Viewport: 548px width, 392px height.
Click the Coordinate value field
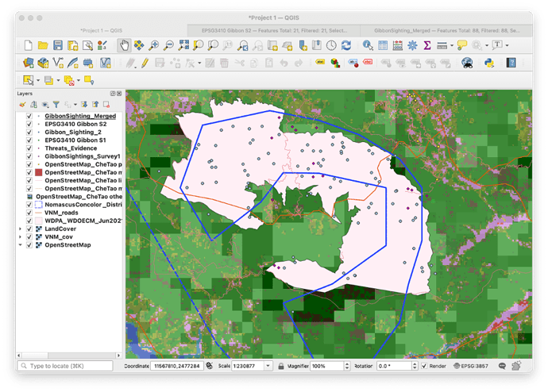click(x=177, y=366)
